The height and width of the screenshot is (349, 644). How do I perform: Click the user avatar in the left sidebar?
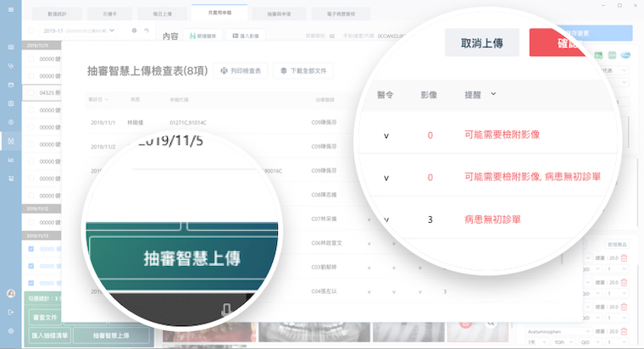coord(10,294)
